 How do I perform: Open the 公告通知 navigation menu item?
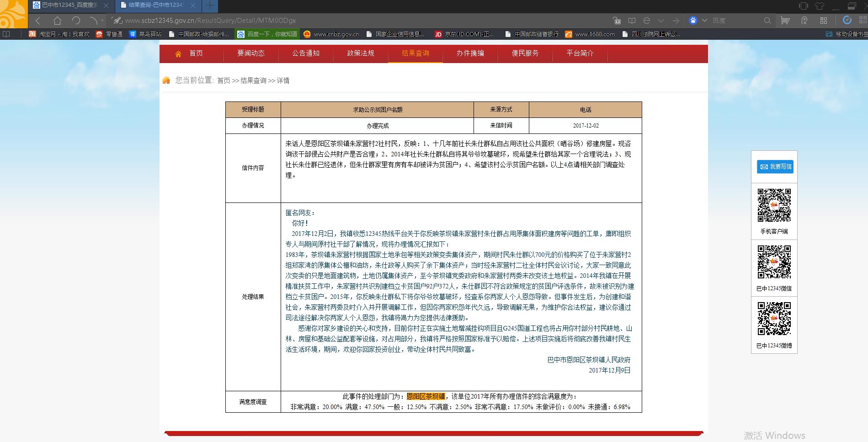[x=306, y=53]
